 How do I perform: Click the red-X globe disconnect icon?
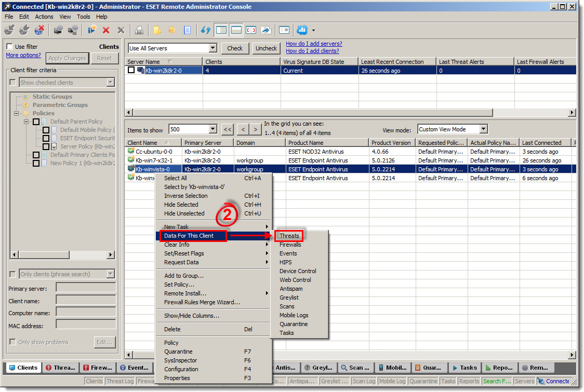39,30
